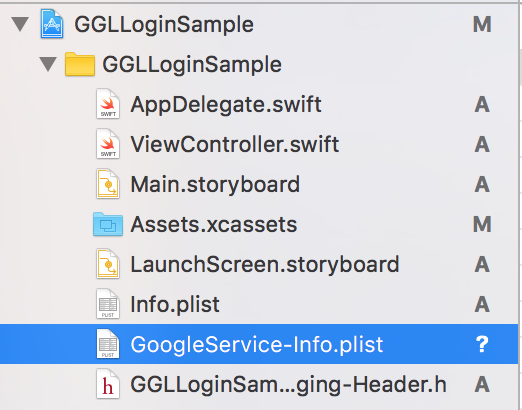Open Assets.xcassets catalog
522x410 pixels.
(x=214, y=224)
